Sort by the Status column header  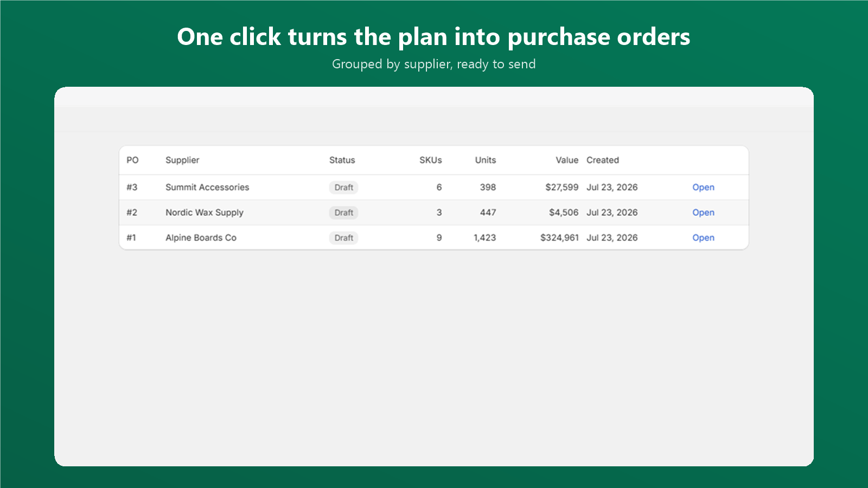point(342,160)
